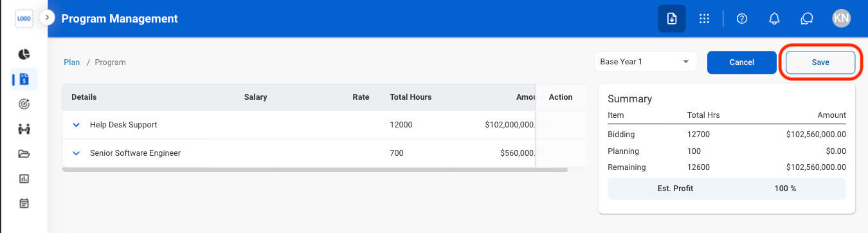
Task: Open the bar chart report sidebar icon
Action: 24,179
